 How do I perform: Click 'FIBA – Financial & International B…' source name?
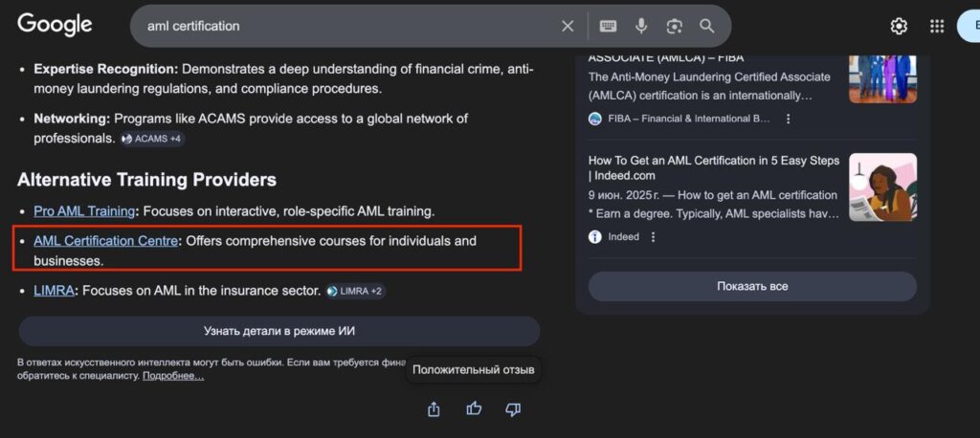pos(689,119)
